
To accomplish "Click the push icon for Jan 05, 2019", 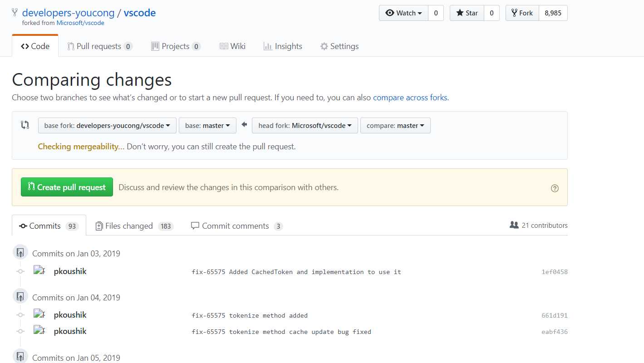I will coord(20,357).
